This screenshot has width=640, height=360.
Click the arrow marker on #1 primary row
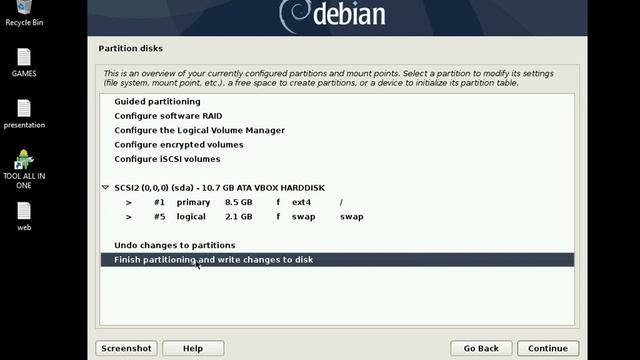[x=129, y=202]
